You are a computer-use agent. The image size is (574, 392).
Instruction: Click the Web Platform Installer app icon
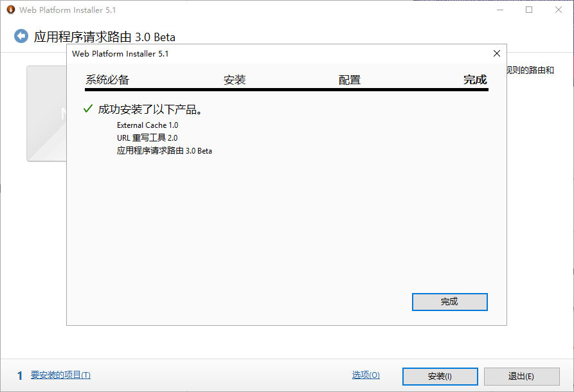11,10
